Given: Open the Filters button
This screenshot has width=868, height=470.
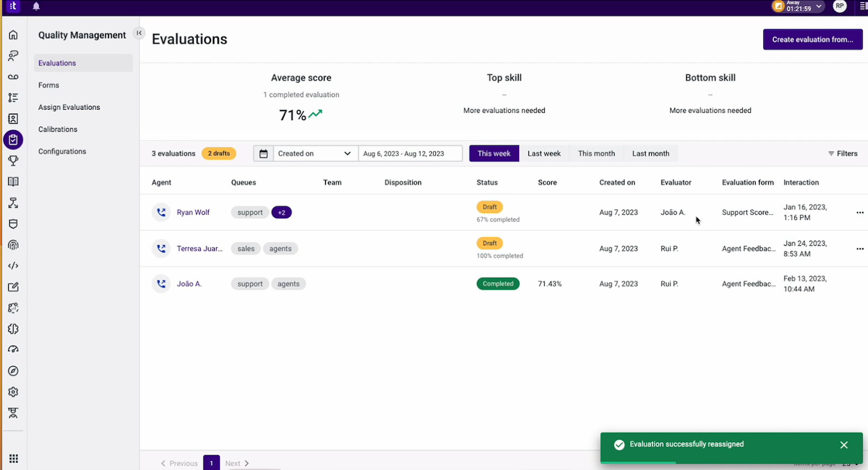Looking at the screenshot, I should pyautogui.click(x=843, y=154).
